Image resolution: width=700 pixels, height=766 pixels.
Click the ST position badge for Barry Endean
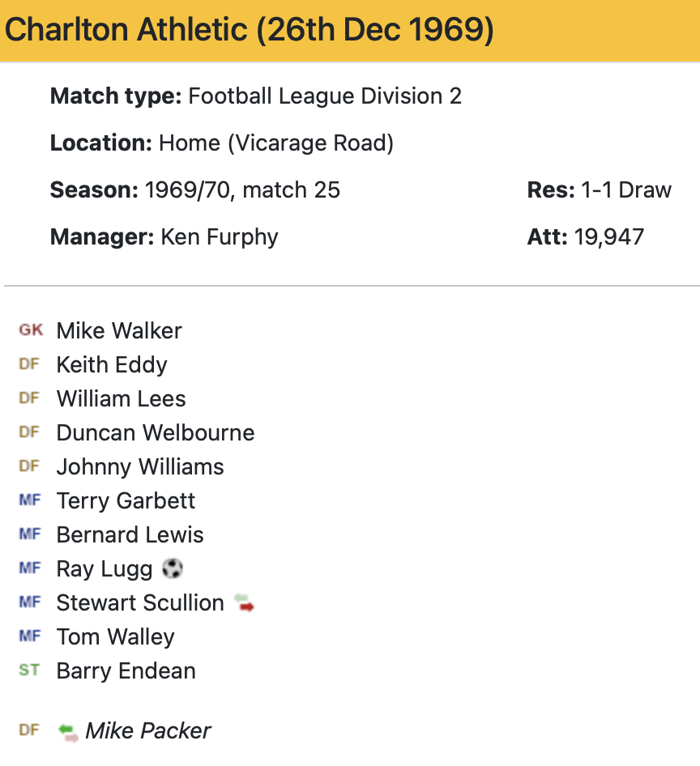point(29,670)
